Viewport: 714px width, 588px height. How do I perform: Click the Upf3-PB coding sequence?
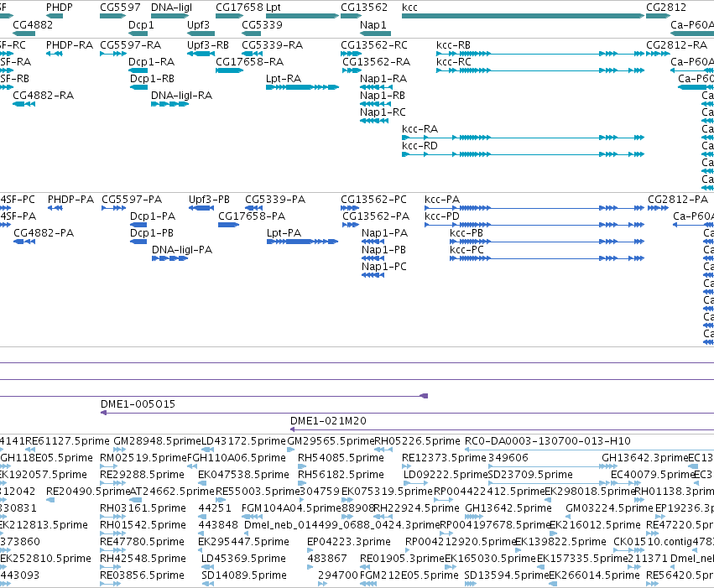[x=201, y=208]
